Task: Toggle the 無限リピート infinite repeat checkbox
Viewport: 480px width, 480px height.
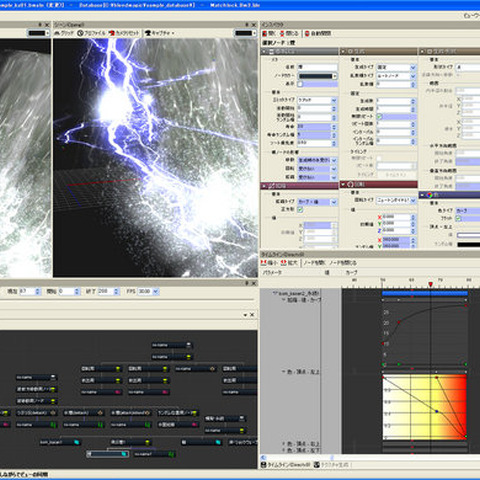Action: (379, 117)
